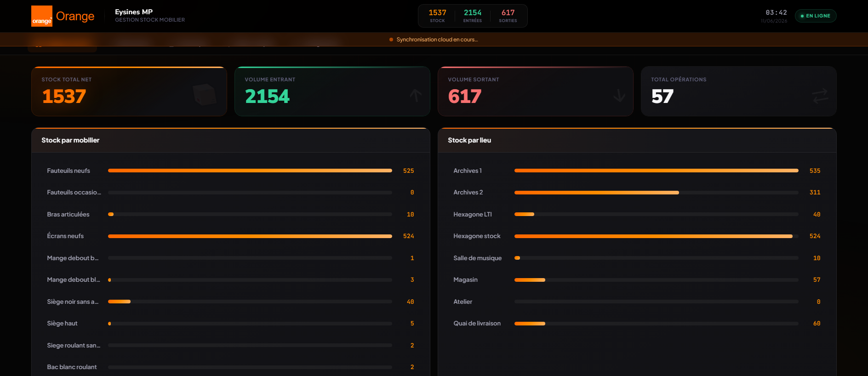The height and width of the screenshot is (376, 868).
Task: Select the Salle de musique location label
Action: click(478, 258)
